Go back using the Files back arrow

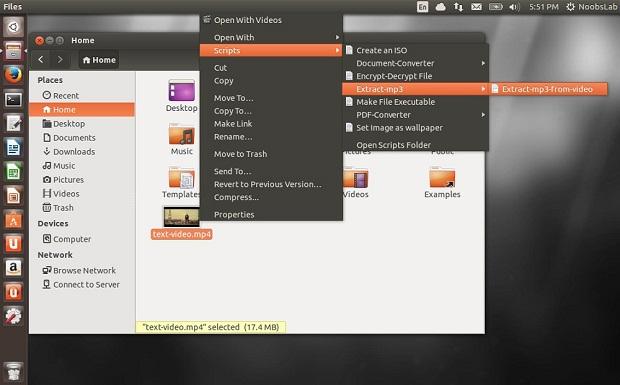coord(41,60)
